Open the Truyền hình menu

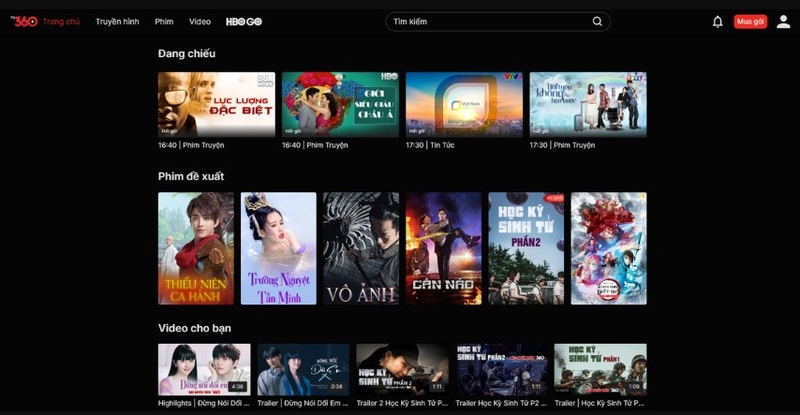pyautogui.click(x=117, y=21)
